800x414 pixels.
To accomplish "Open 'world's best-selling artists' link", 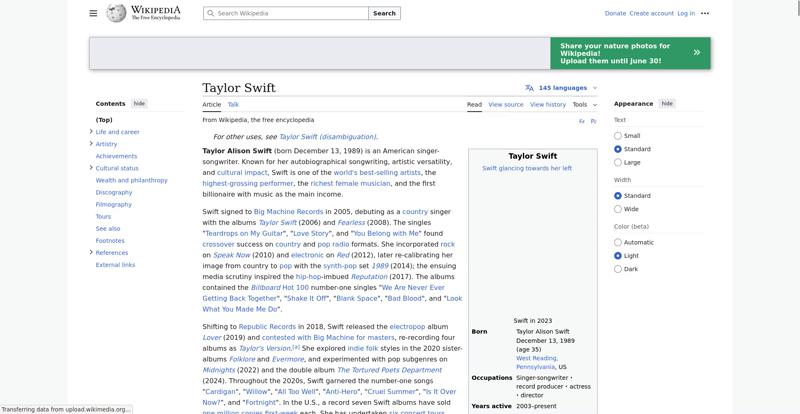I will coord(377,173).
